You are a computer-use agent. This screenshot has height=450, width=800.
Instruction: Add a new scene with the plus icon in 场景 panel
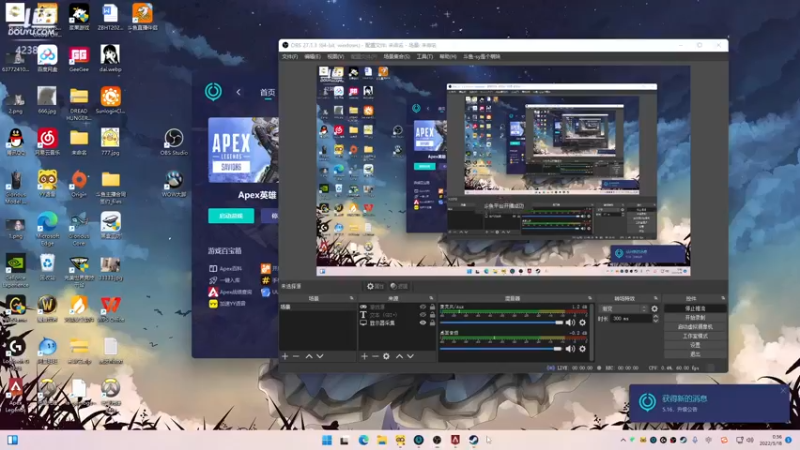(285, 356)
